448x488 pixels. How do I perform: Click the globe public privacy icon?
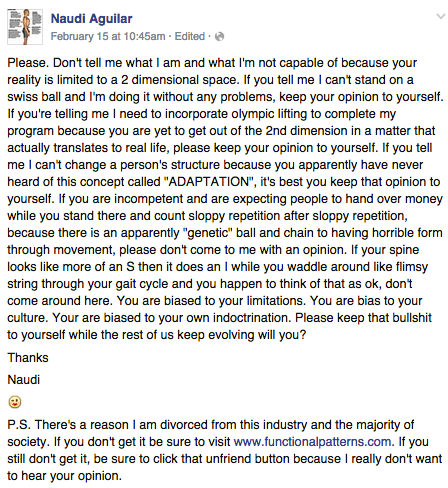click(x=219, y=36)
